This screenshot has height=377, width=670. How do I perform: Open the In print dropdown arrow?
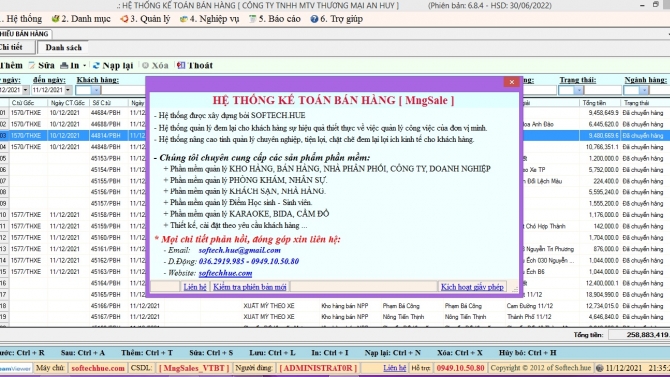click(x=85, y=65)
